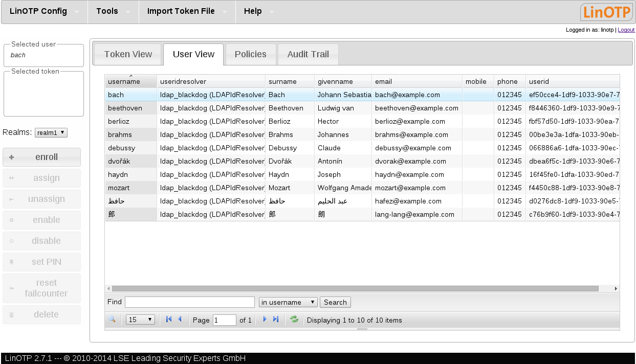Go to next page arrow icon
The width and height of the screenshot is (636, 364).
point(265,320)
